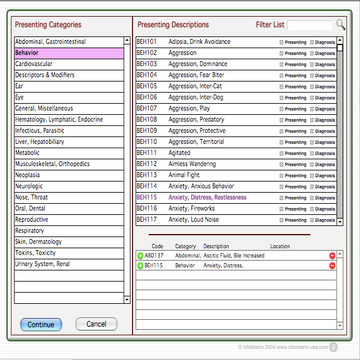Viewport: 360px width, 360px height.
Task: Choose Eye category
Action: tap(69, 97)
